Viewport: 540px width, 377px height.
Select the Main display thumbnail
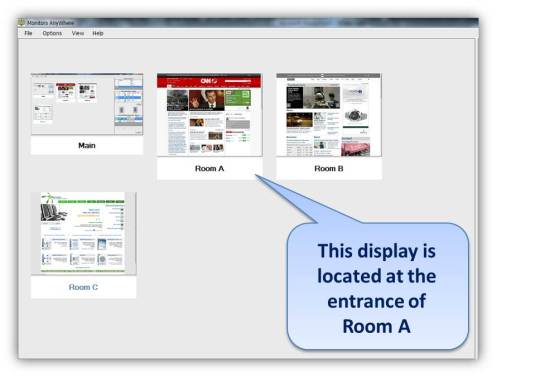[87, 104]
